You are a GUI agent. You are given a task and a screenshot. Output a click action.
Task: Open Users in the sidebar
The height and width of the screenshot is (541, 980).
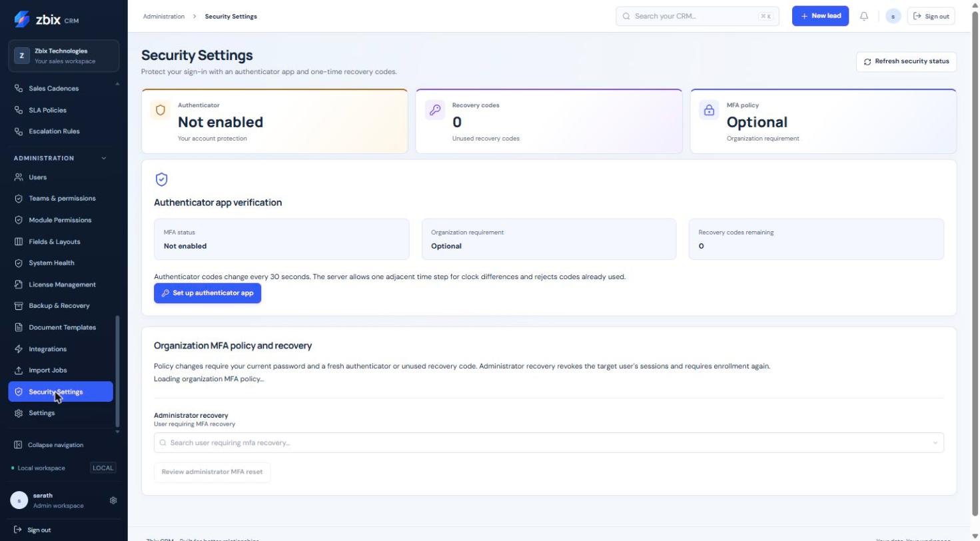(x=61, y=177)
